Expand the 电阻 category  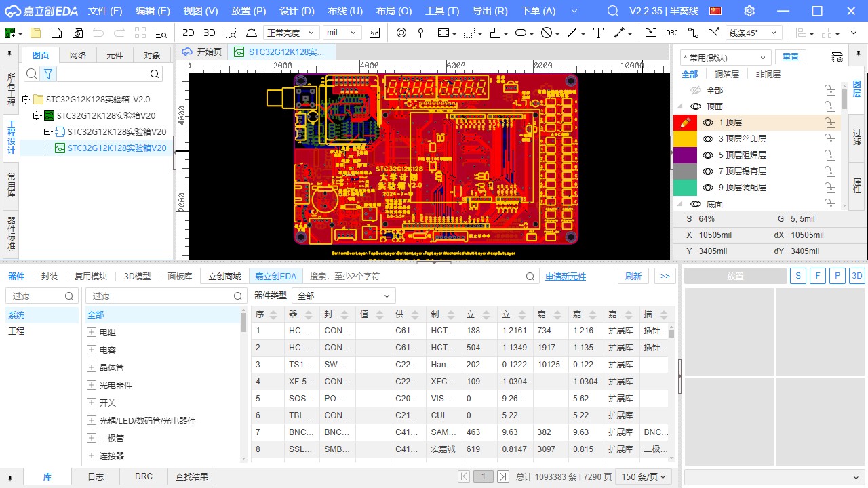92,332
